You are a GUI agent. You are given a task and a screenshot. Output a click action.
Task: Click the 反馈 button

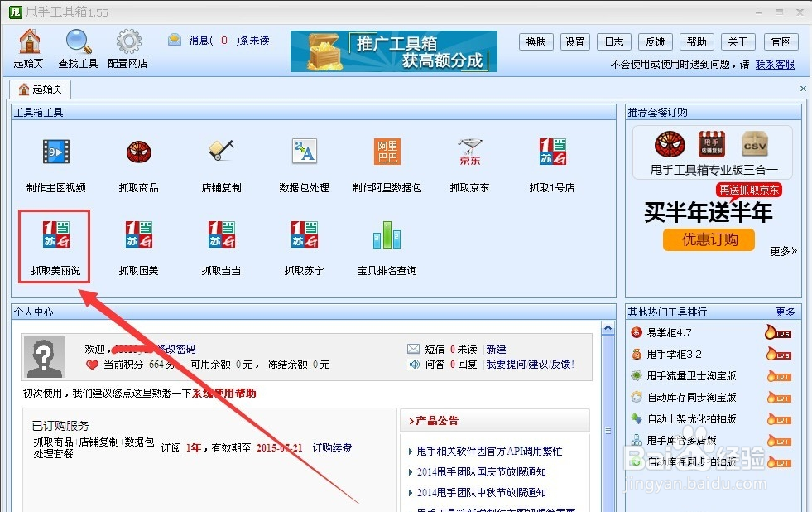(x=655, y=41)
